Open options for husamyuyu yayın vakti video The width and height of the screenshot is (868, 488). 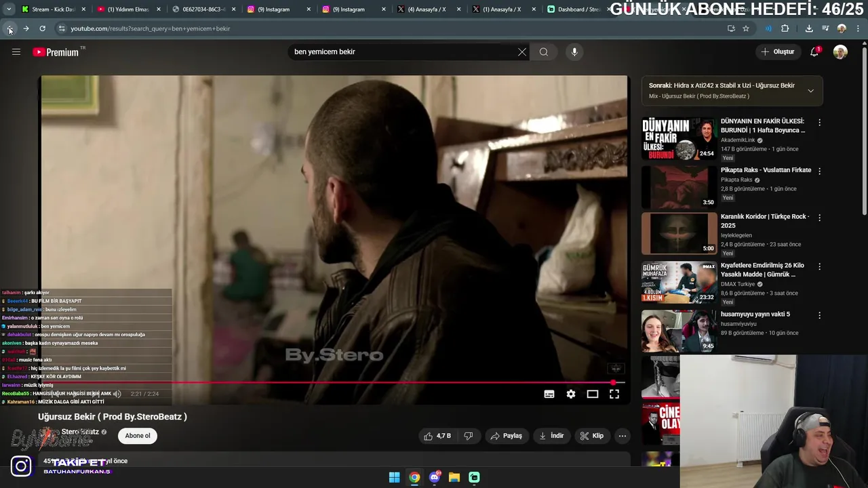click(x=819, y=315)
